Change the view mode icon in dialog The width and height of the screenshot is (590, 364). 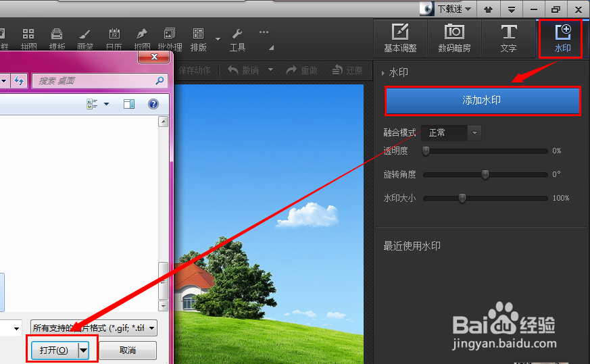[92, 104]
